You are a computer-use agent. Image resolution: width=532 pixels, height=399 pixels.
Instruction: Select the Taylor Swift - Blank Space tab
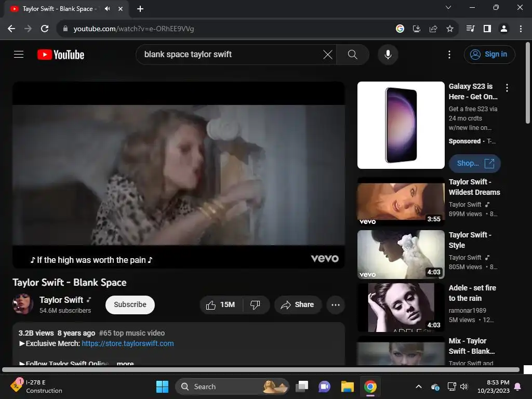pos(59,9)
